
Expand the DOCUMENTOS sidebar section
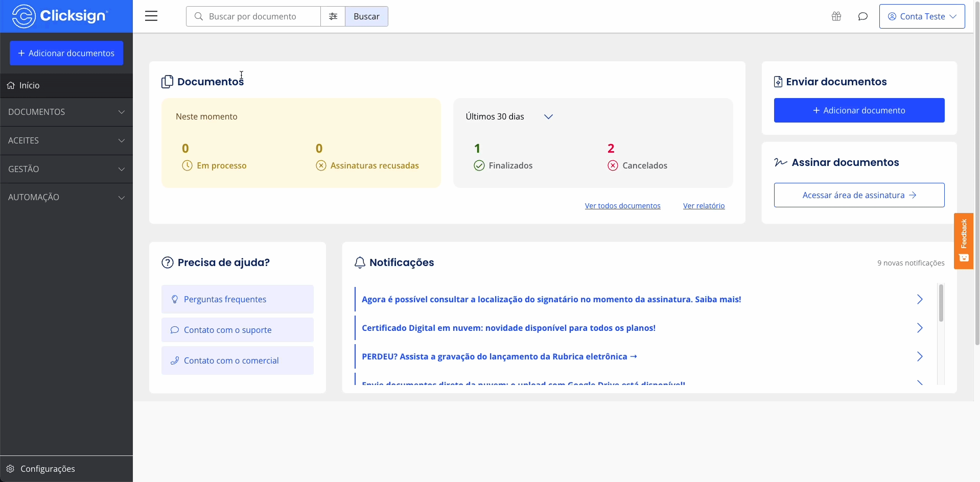pyautogui.click(x=66, y=112)
